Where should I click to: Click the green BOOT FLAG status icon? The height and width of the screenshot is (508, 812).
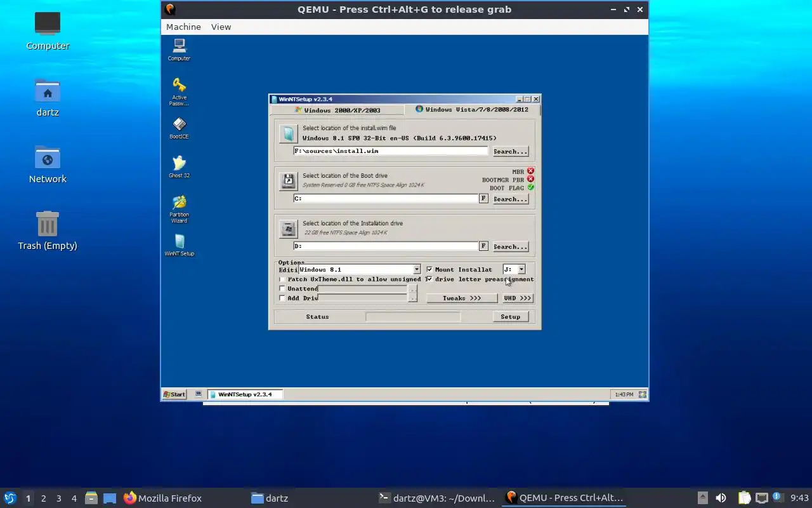(x=530, y=187)
